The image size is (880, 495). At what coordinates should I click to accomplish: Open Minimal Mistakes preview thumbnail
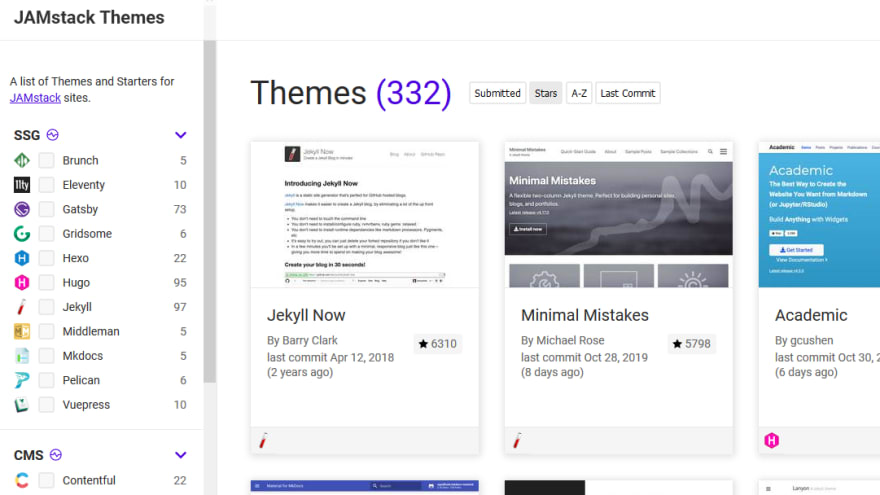pyautogui.click(x=618, y=215)
